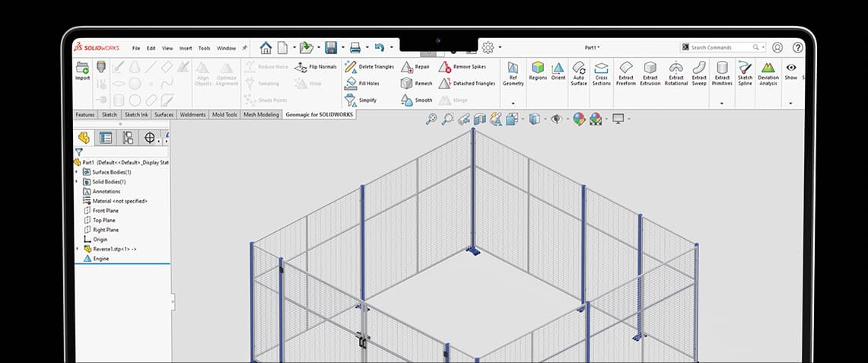Open the Help question mark button

point(798,48)
